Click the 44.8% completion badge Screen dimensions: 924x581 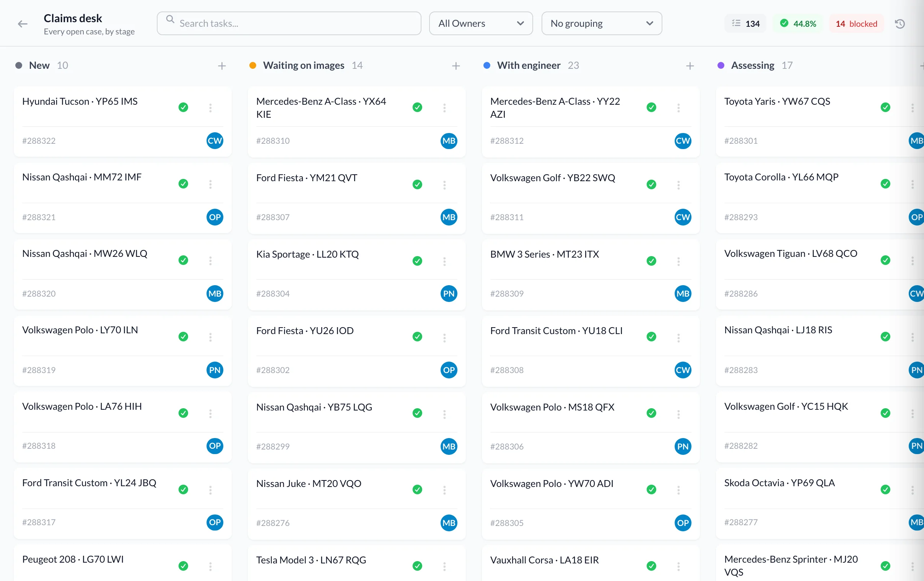[798, 24]
